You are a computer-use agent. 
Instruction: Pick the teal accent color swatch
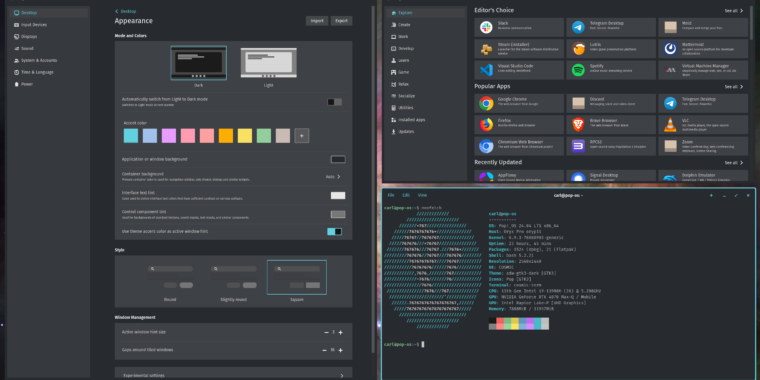tap(131, 136)
